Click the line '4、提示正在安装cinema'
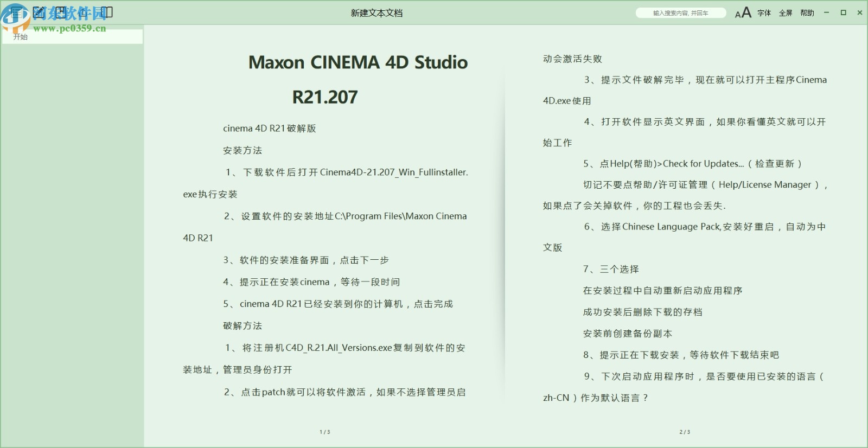This screenshot has height=448, width=868. click(x=311, y=282)
